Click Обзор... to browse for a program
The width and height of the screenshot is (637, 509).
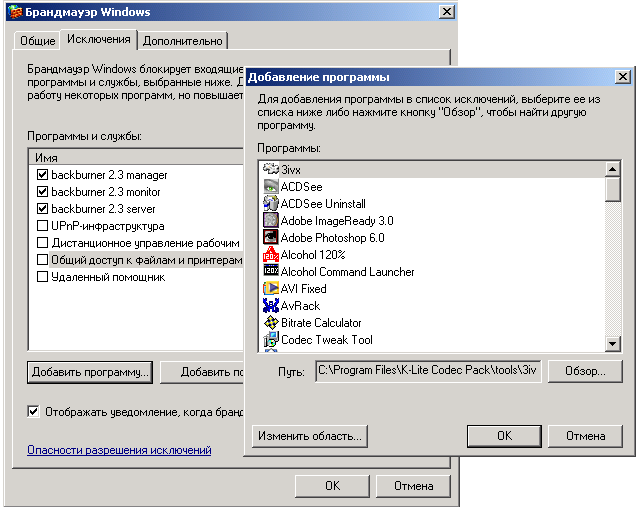pos(585,371)
